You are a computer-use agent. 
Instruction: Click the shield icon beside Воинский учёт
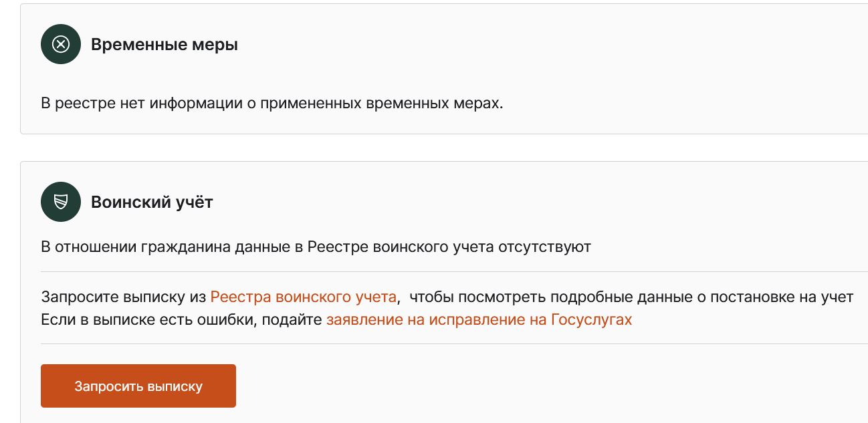[61, 201]
